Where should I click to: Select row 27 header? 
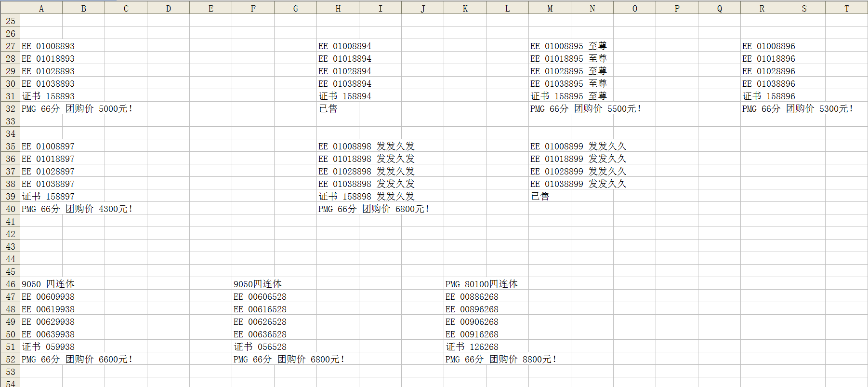click(x=10, y=46)
